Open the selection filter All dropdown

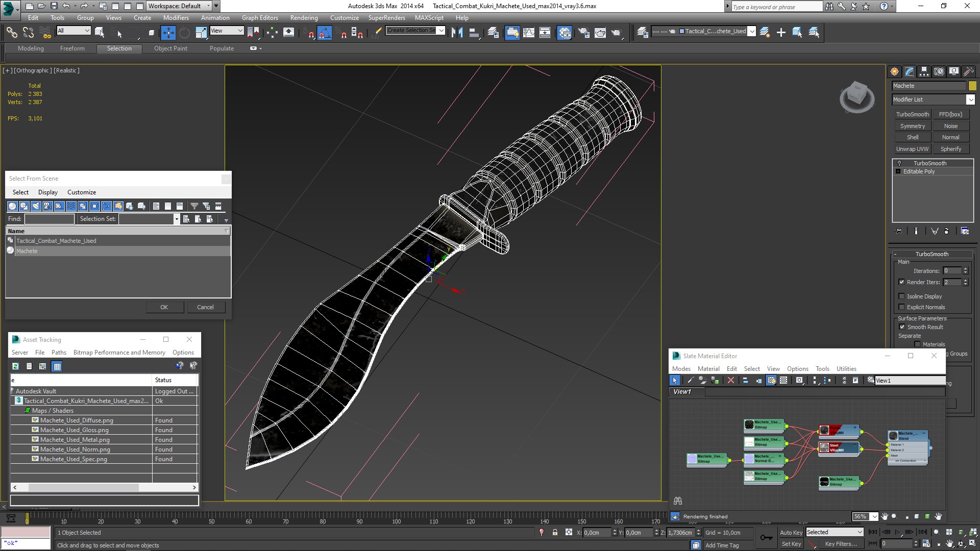point(73,31)
